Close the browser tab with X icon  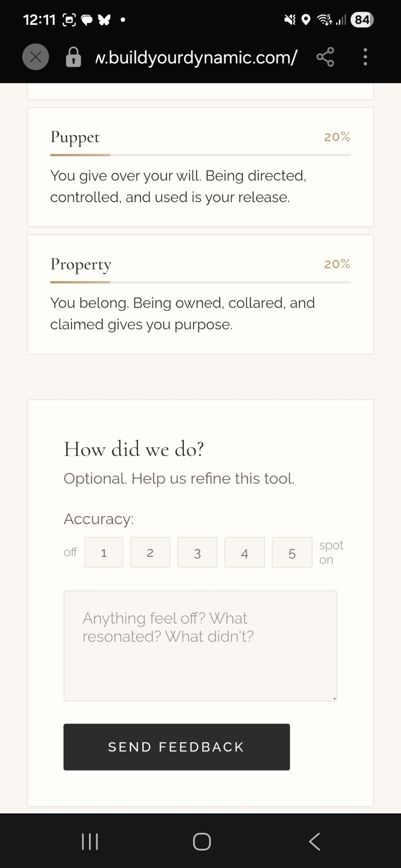[36, 57]
